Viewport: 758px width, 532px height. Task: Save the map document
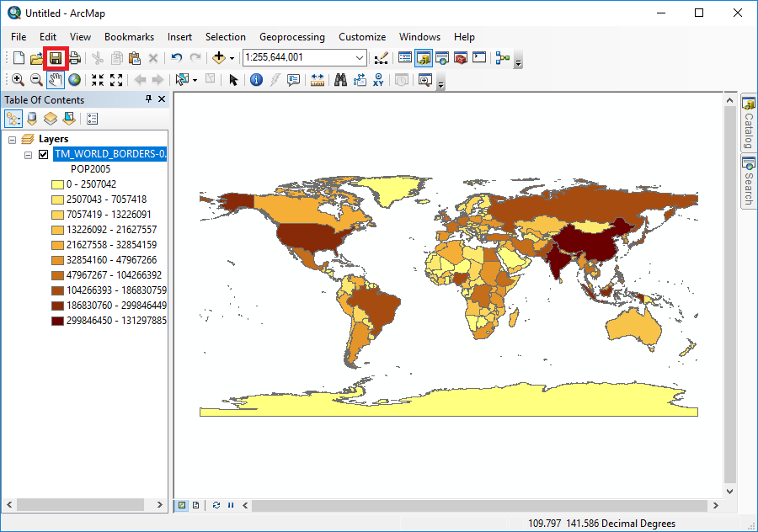click(x=55, y=57)
